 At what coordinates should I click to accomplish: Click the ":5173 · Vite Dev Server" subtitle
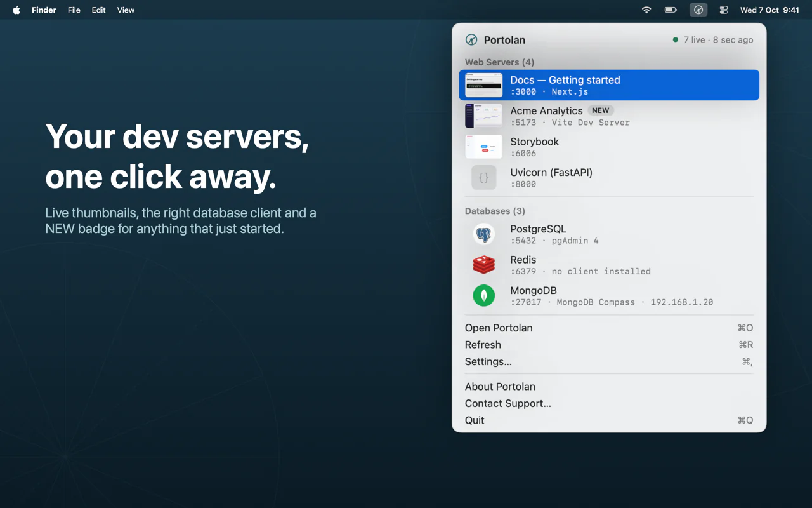click(x=570, y=123)
